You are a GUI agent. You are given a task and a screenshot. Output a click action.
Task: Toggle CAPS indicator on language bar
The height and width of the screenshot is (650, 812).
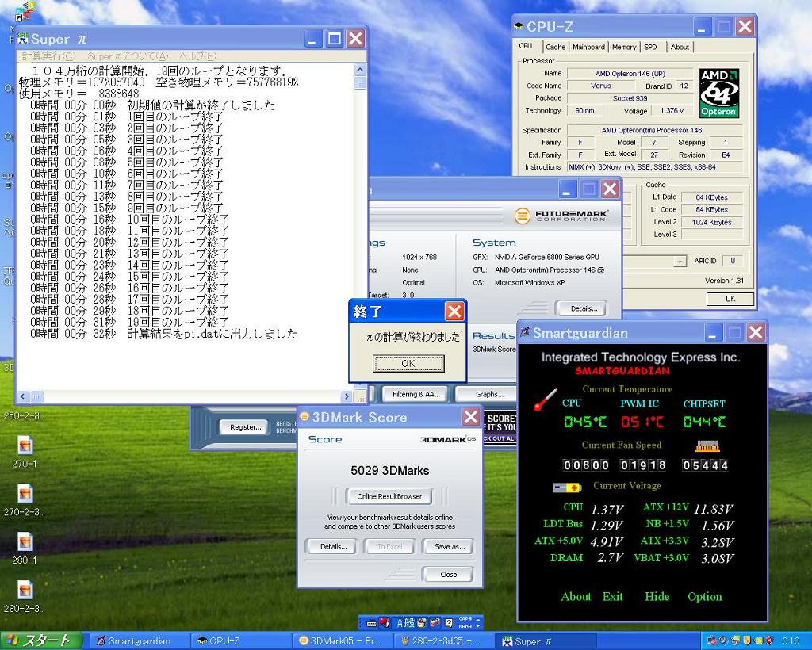click(465, 619)
